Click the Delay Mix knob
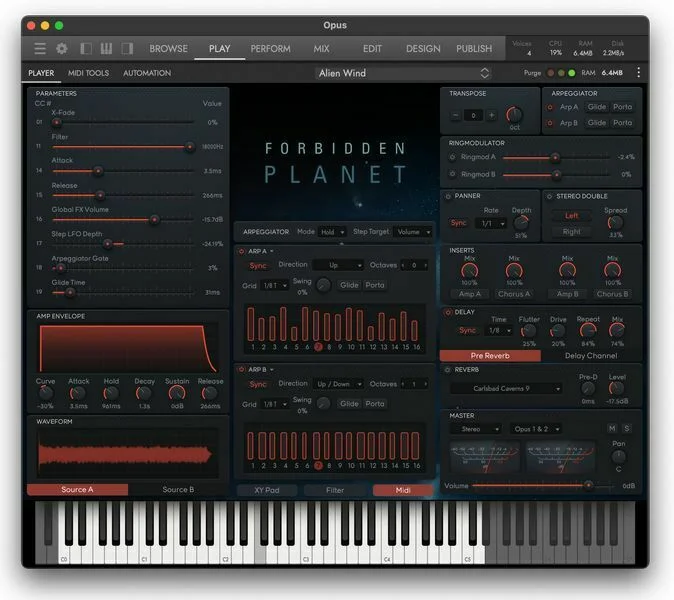This screenshot has width=674, height=600. pyautogui.click(x=617, y=331)
